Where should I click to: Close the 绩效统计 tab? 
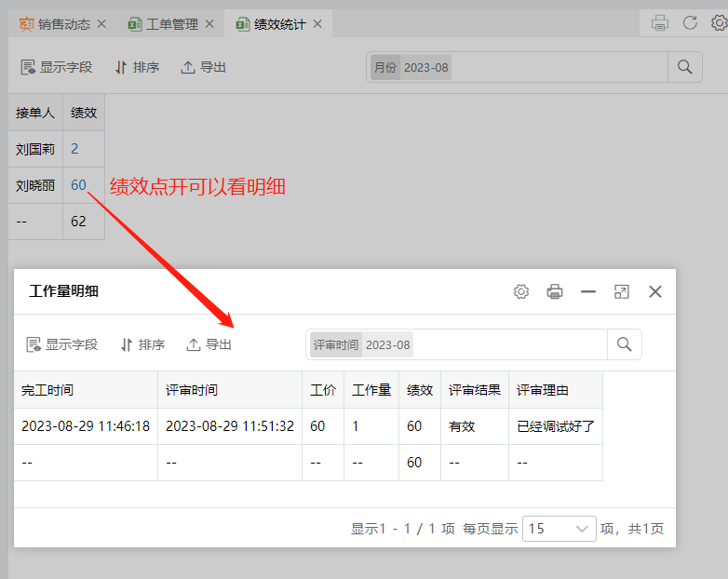point(317,24)
